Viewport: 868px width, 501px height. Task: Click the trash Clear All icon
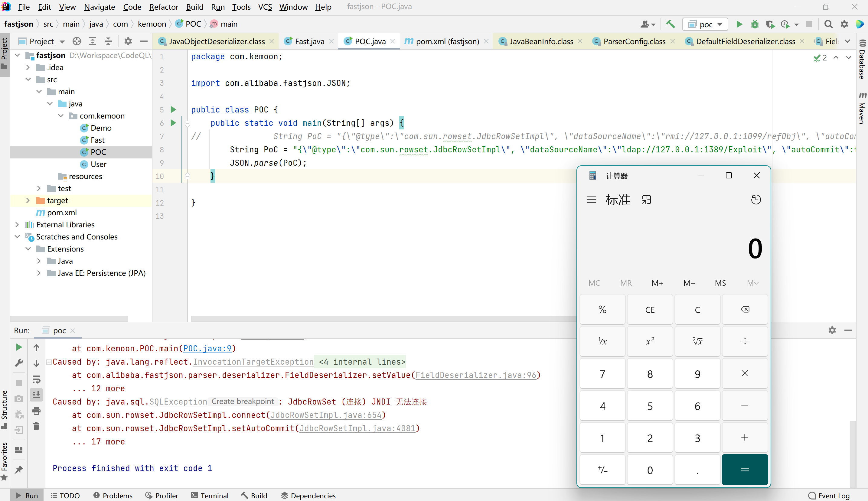(36, 426)
